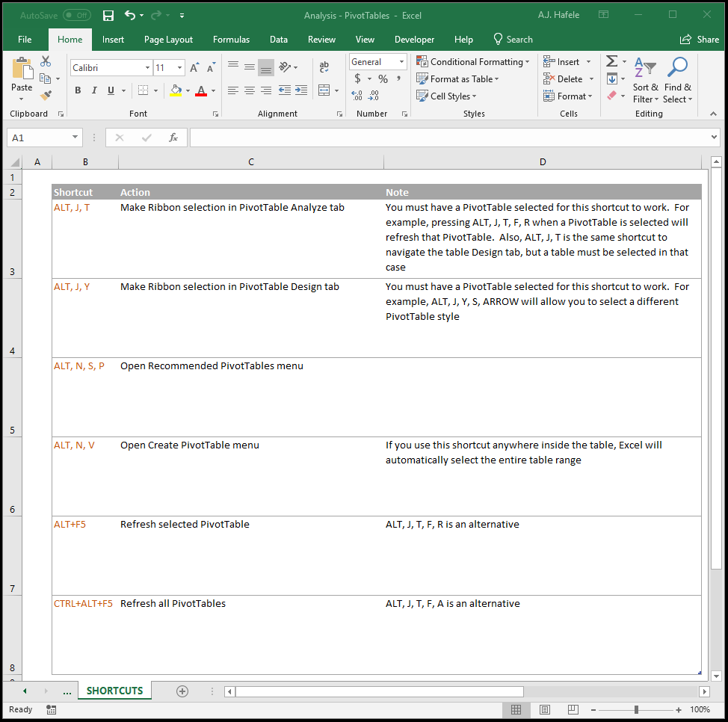This screenshot has width=728, height=722.
Task: Open Find & Select menu
Action: pyautogui.click(x=678, y=80)
